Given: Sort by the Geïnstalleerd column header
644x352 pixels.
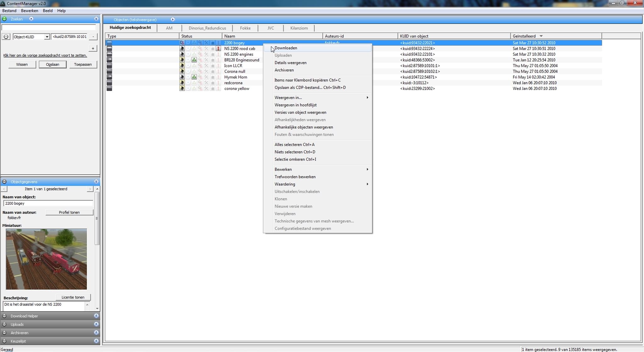Looking at the screenshot, I should [556, 36].
